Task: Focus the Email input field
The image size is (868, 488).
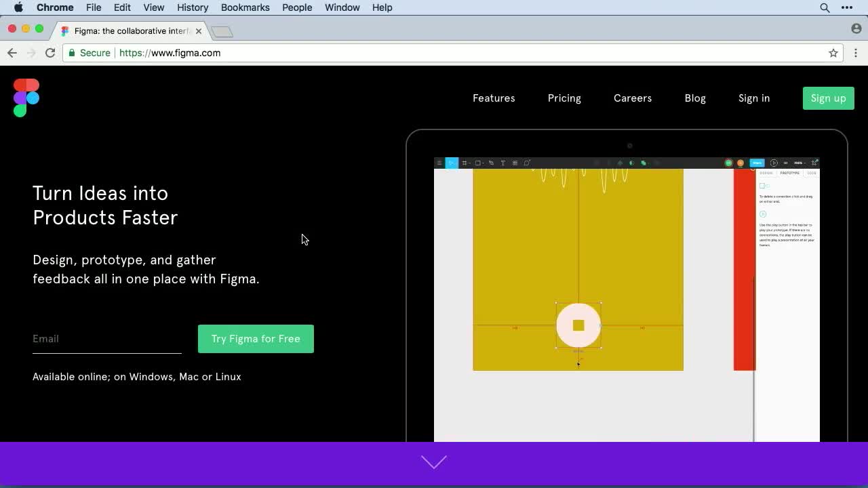Action: tap(107, 339)
